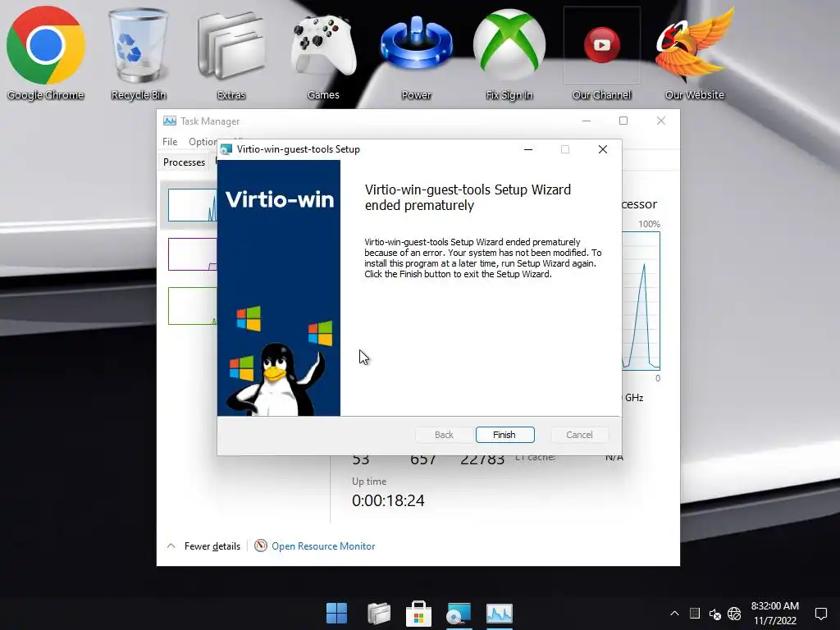Click the network globe tray icon

click(x=734, y=614)
